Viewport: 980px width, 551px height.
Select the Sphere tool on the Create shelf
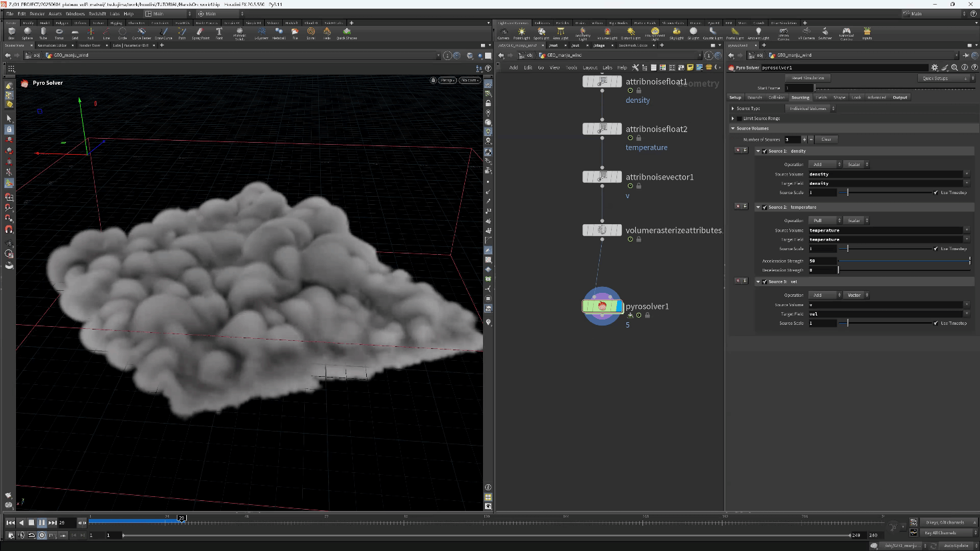(27, 33)
